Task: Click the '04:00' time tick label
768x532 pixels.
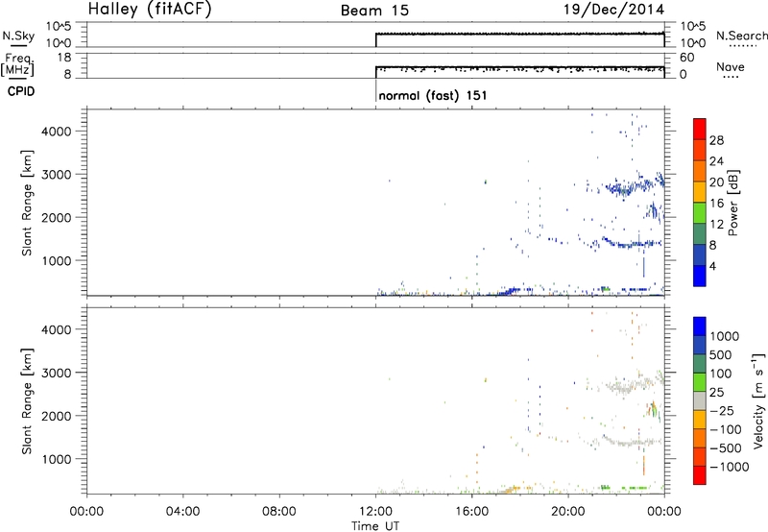Action: [x=182, y=511]
